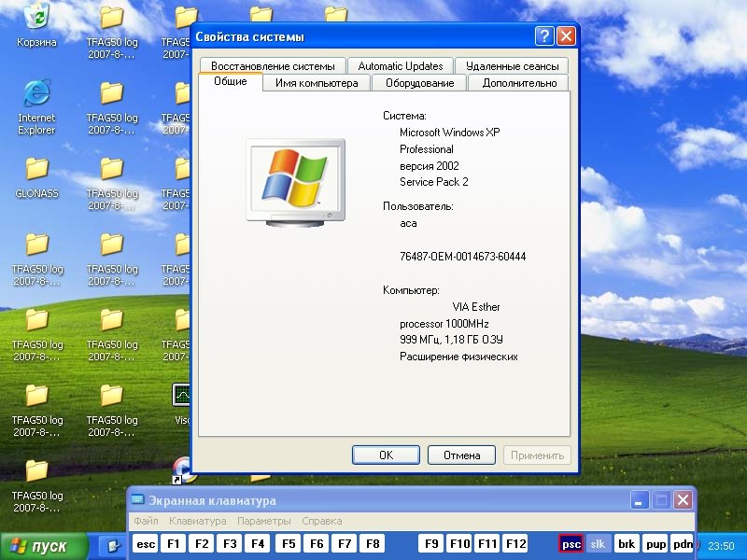Click the pup page up key
Screen dimensions: 747x560
(x=655, y=544)
